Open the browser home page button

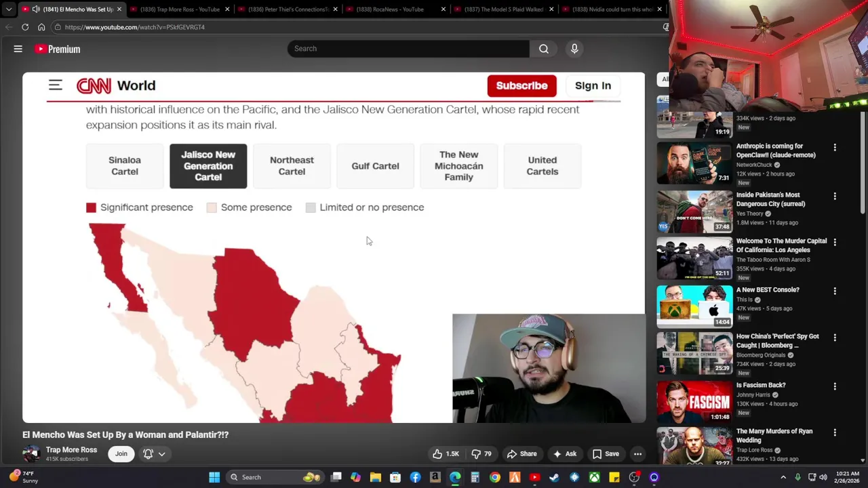[x=41, y=27]
